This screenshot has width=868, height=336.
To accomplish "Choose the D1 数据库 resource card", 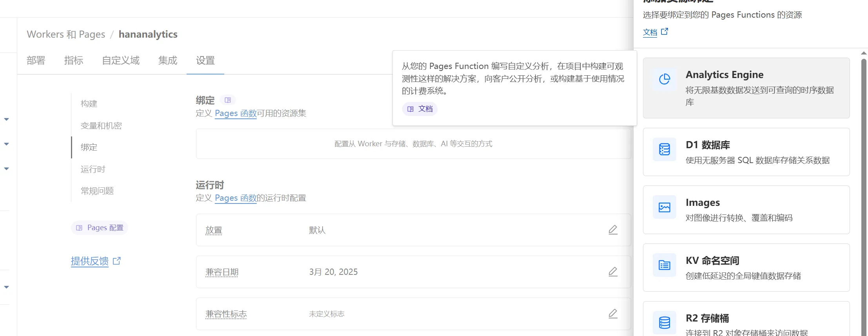I will coord(746,152).
